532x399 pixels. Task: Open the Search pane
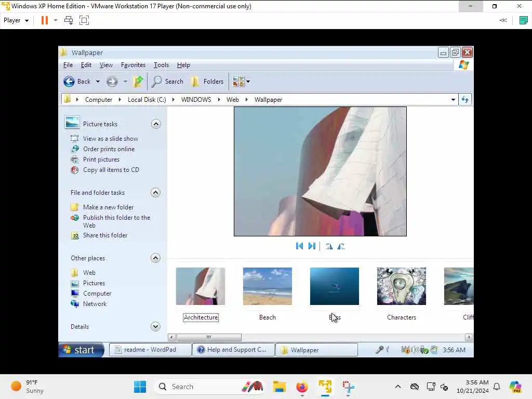pos(168,82)
